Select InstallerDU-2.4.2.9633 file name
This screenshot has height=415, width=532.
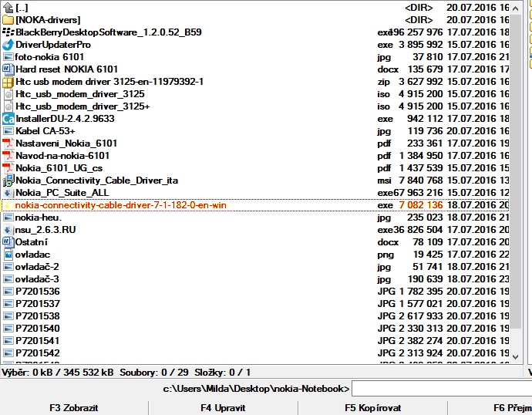65,119
